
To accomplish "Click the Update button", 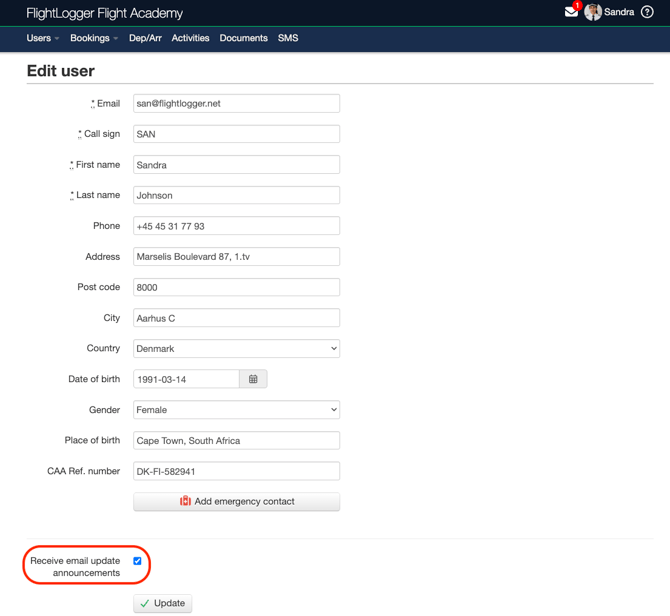I will tap(162, 603).
